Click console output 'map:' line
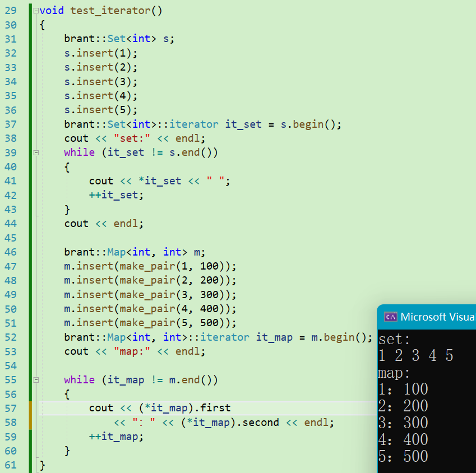Image resolution: width=476 pixels, height=473 pixels. pos(394,373)
